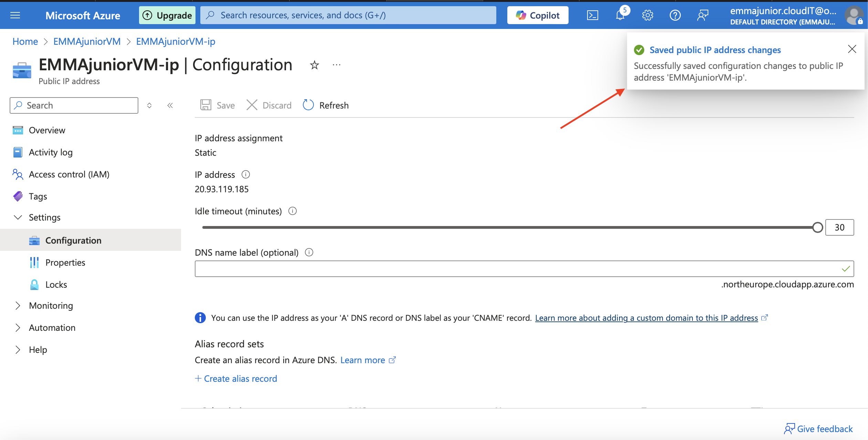Viewport: 868px width, 440px height.
Task: Click Microsoft Azure logo text
Action: [x=83, y=16]
